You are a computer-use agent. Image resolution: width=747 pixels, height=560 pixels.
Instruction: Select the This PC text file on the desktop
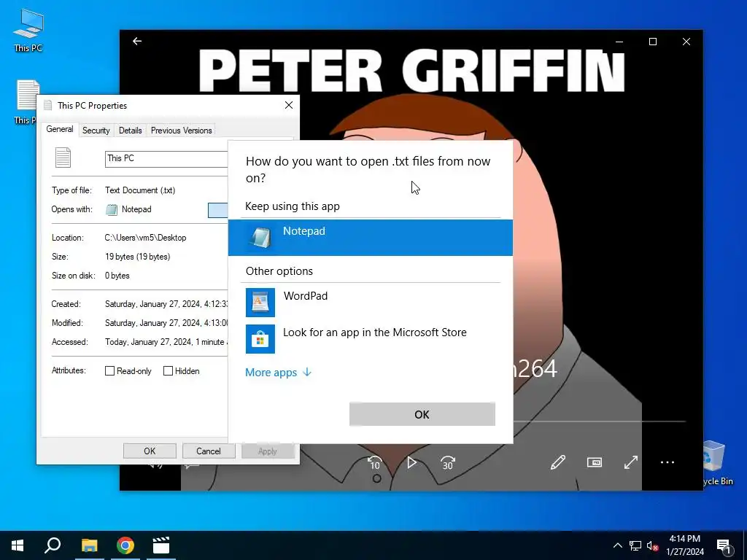click(26, 102)
